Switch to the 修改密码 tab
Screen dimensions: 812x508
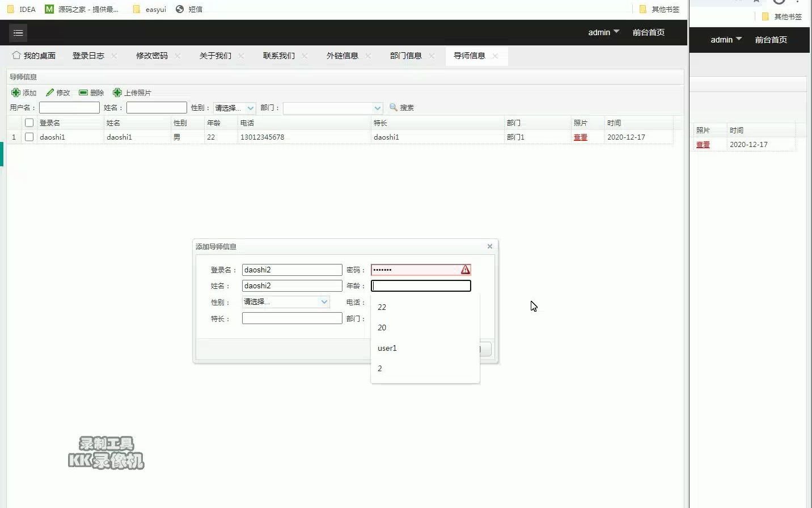(x=152, y=56)
